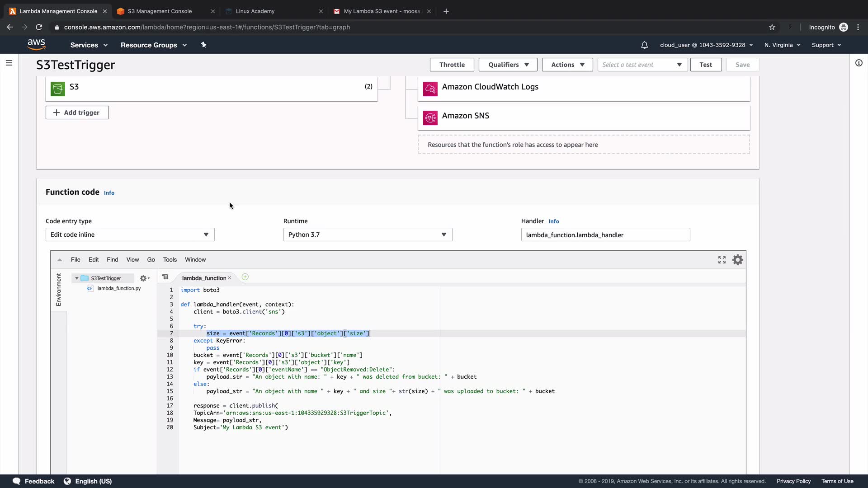
Task: Open the hamburger side menu
Action: tap(9, 63)
